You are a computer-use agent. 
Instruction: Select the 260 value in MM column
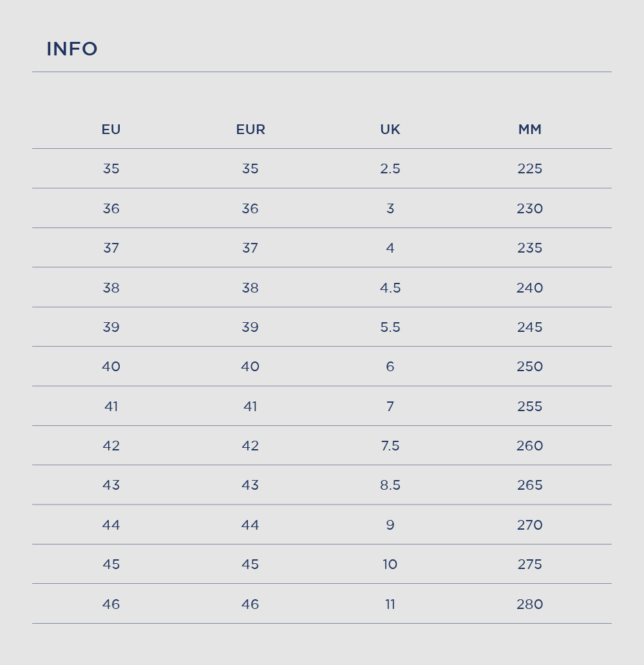pos(530,446)
